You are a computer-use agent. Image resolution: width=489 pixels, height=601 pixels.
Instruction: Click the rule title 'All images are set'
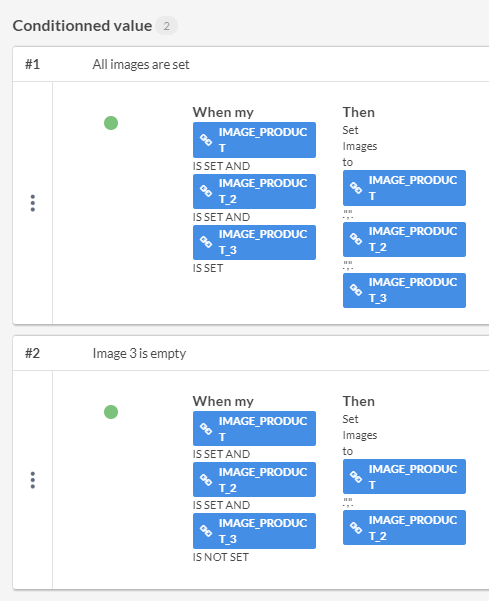coord(141,64)
